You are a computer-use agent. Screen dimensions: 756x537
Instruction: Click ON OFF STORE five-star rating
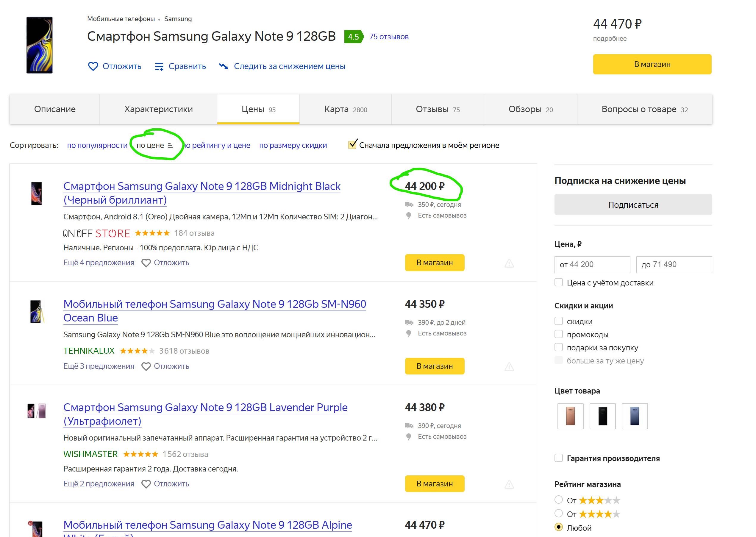click(152, 233)
